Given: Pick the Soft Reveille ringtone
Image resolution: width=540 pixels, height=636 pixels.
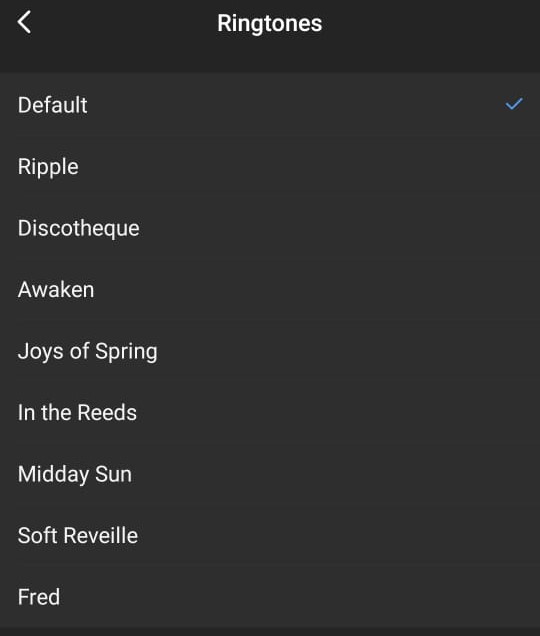Looking at the screenshot, I should coord(270,535).
